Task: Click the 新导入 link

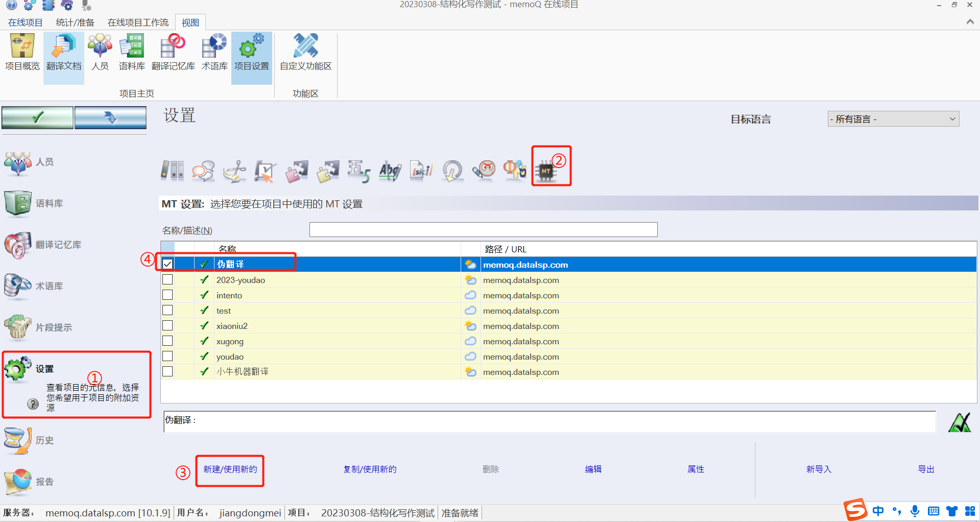Action: click(819, 469)
